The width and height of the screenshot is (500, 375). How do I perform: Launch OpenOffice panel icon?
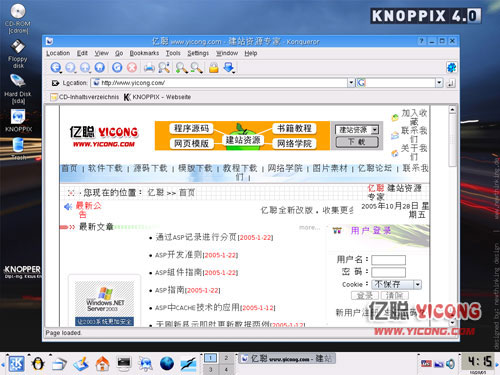pos(188,363)
